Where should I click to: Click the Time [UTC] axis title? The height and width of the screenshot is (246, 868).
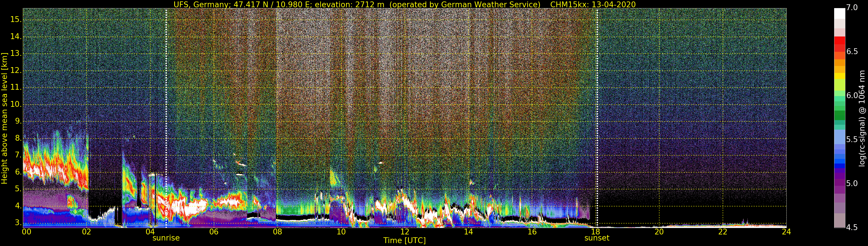tap(404, 241)
